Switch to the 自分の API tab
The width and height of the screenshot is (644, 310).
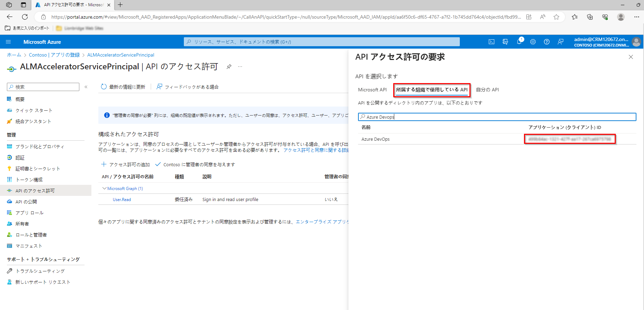487,90
